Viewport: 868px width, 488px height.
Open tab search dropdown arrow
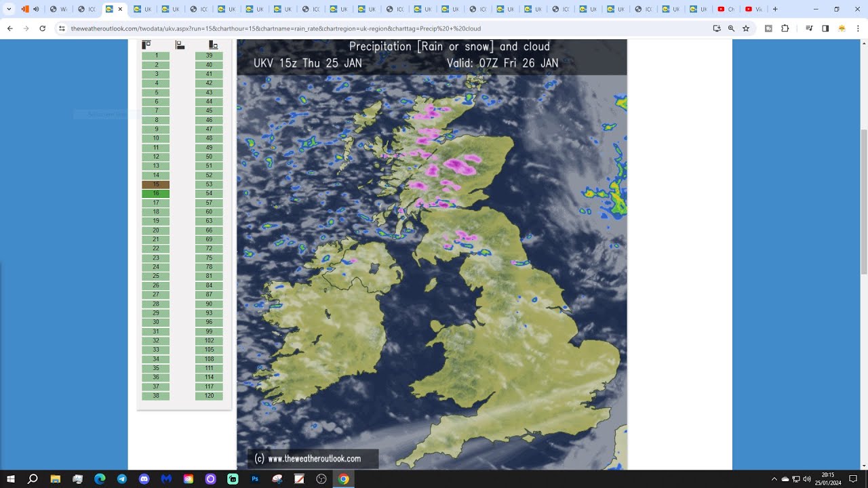pos(9,9)
